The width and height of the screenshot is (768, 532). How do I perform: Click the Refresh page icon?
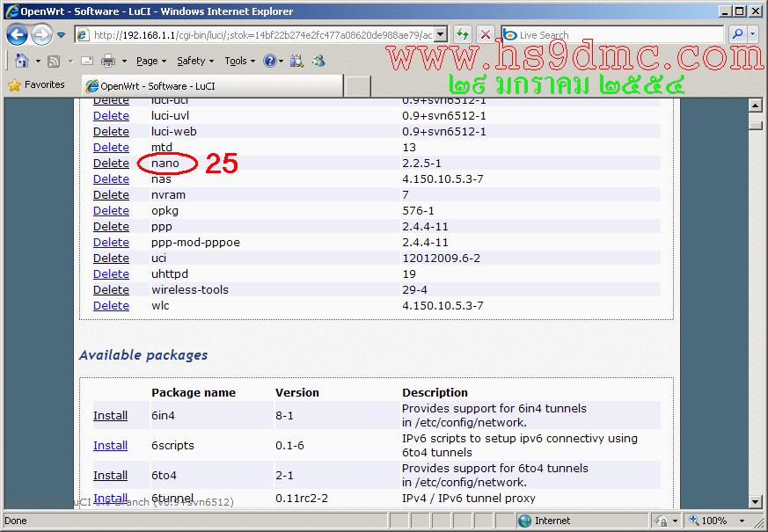463,35
